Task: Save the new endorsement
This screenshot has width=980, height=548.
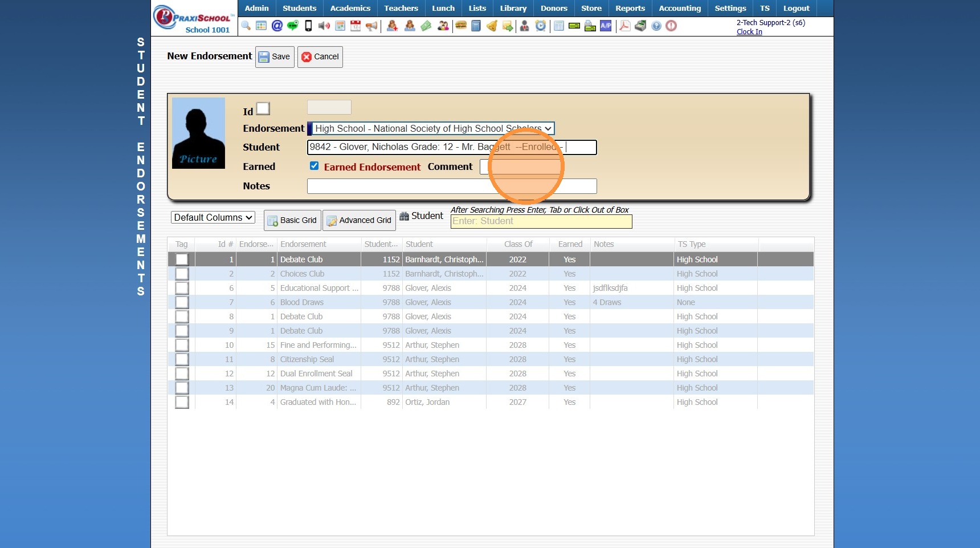Action: (275, 56)
